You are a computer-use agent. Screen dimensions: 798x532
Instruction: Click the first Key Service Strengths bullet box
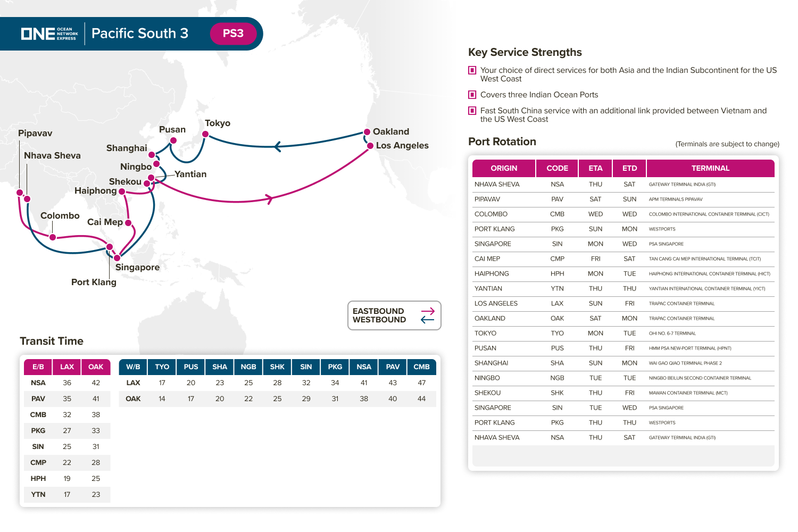pos(472,70)
